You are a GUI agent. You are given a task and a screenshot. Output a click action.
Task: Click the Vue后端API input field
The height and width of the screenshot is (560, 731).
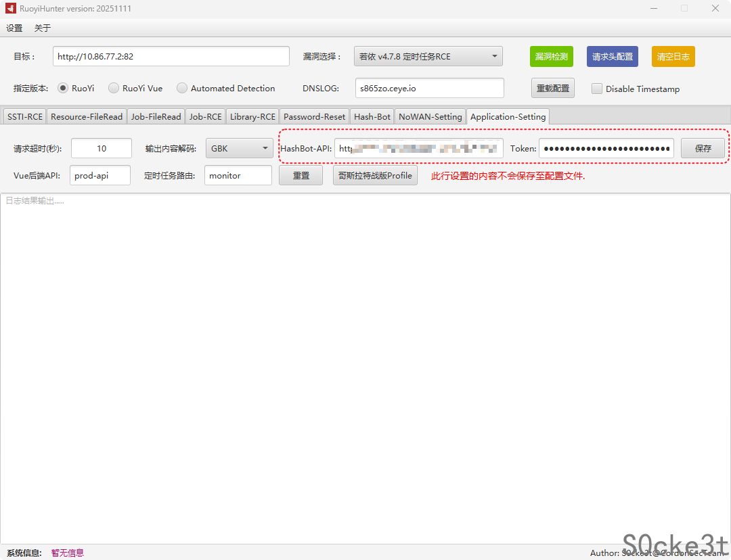coord(100,175)
